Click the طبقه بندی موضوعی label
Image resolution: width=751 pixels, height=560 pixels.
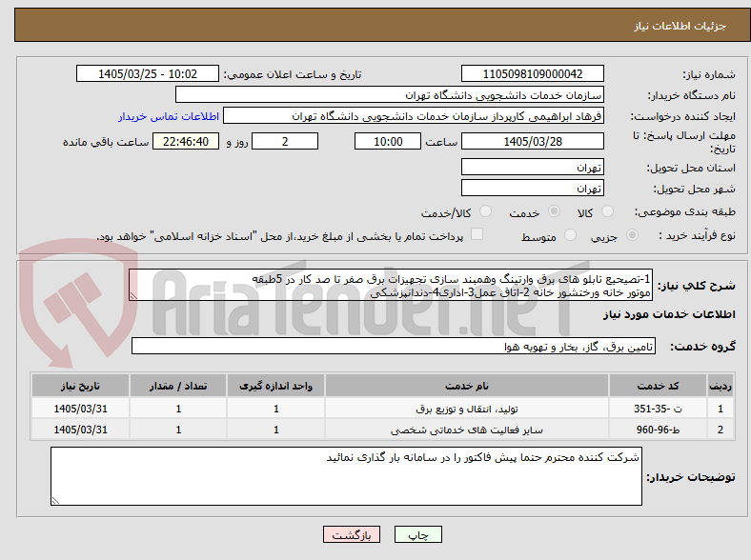click(685, 211)
